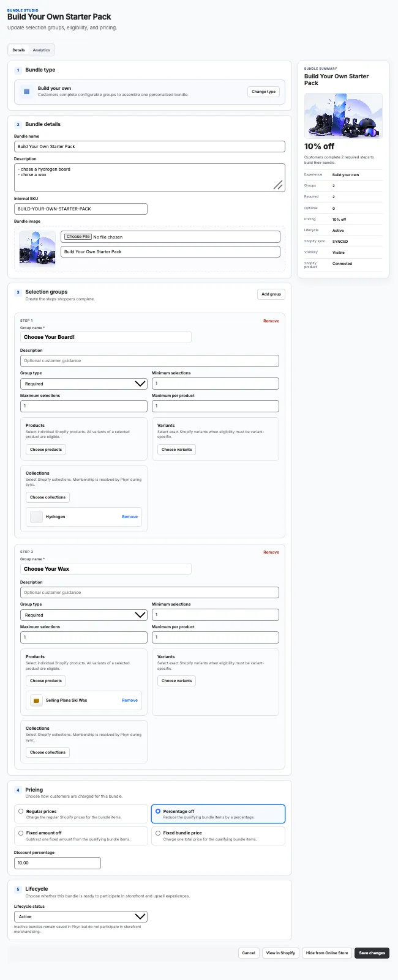Viewport: 398px width, 980px height.
Task: Open the Bundle Summary product image
Action: (x=343, y=116)
